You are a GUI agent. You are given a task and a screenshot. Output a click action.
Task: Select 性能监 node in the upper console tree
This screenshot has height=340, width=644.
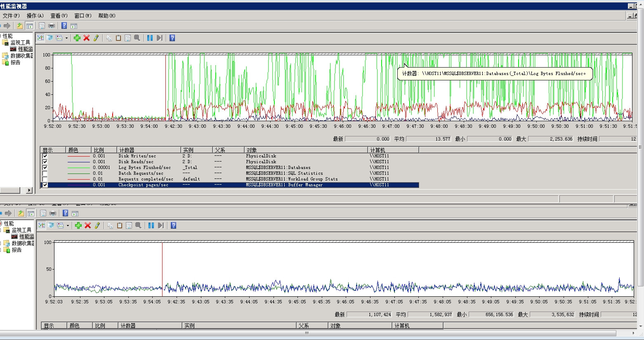(26, 49)
